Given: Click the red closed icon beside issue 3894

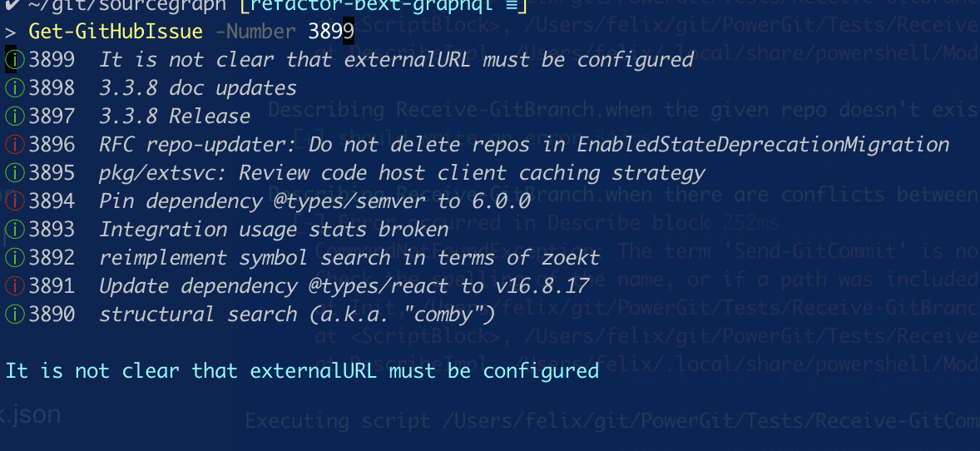Looking at the screenshot, I should [x=14, y=201].
